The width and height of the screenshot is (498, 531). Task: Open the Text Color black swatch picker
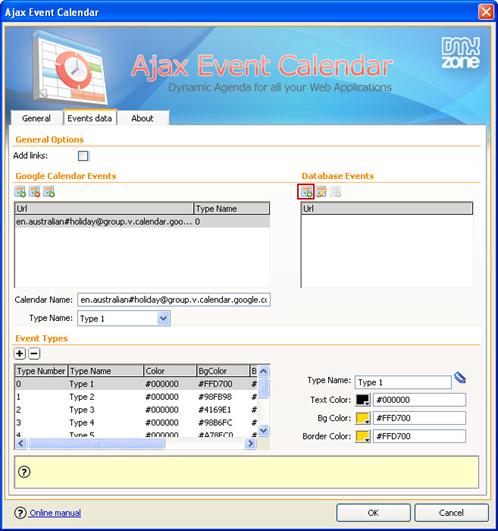(363, 400)
